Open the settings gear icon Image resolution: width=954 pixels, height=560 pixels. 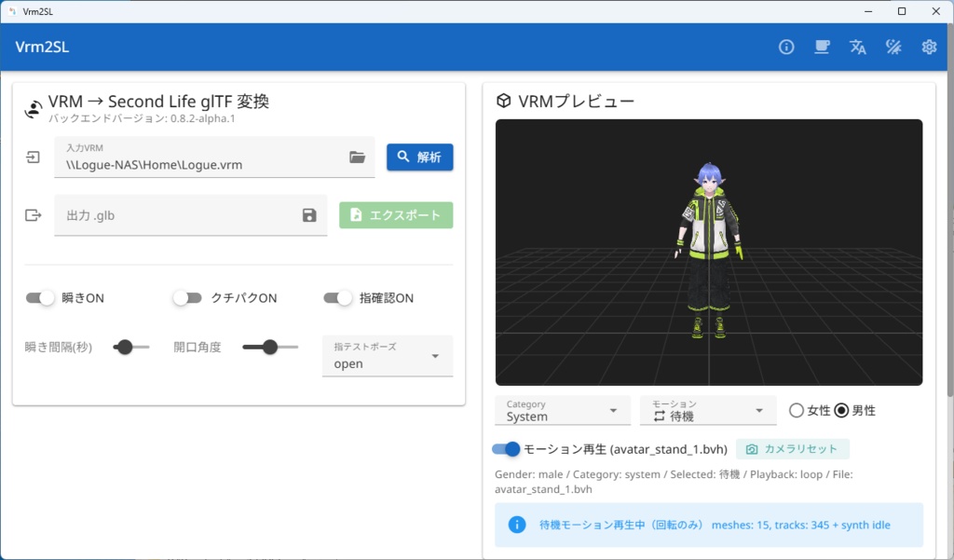coord(928,47)
